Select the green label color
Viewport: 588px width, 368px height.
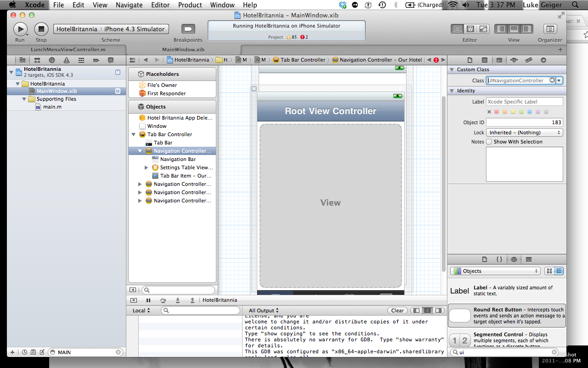coord(521,112)
